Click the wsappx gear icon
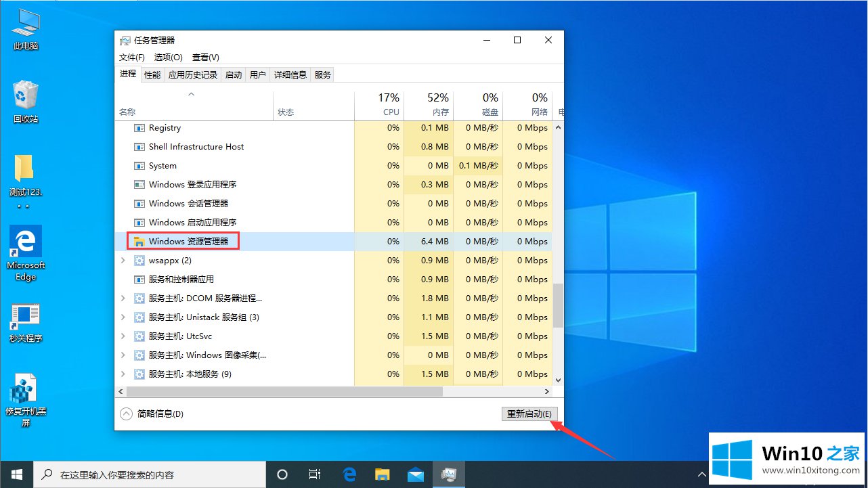Image resolution: width=868 pixels, height=488 pixels. tap(139, 261)
